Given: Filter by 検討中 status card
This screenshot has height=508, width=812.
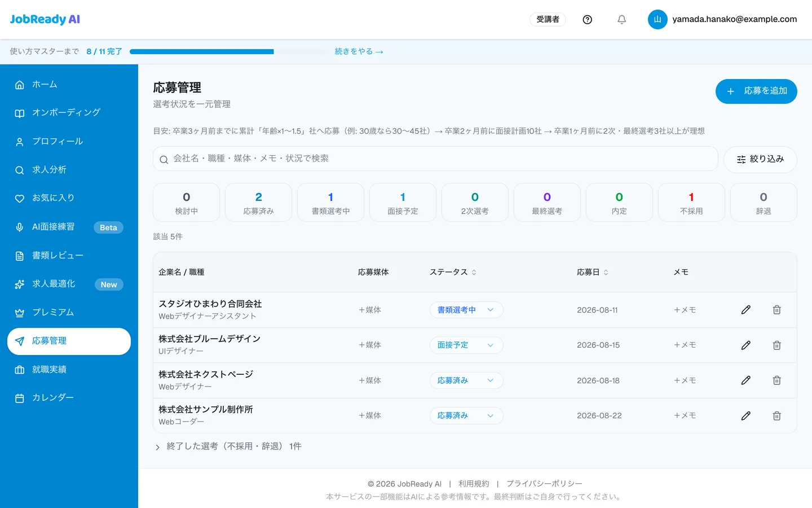Looking at the screenshot, I should (186, 203).
